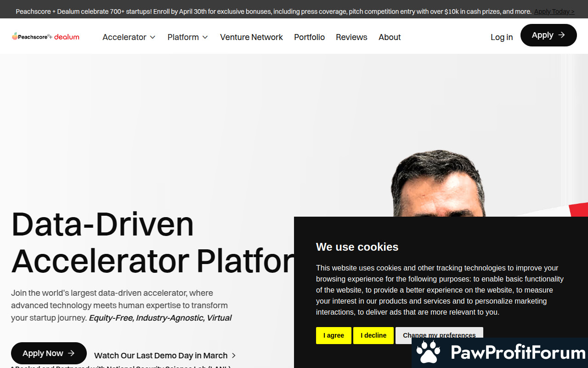588x368 pixels.
Task: Select About in the navigation bar
Action: pyautogui.click(x=390, y=37)
